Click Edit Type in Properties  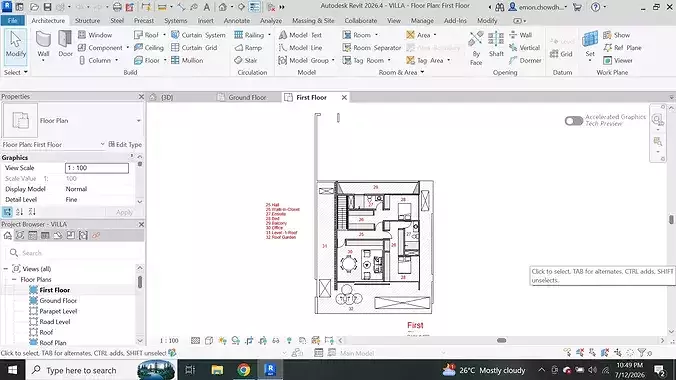tap(125, 144)
